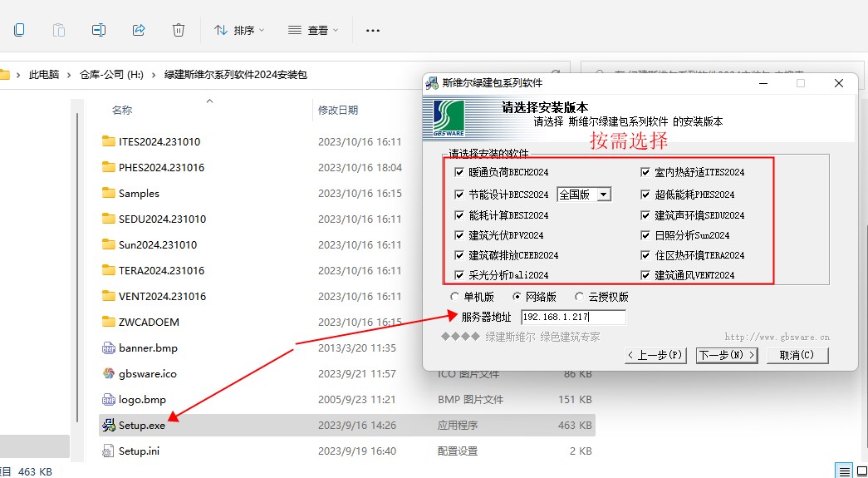
Task: Select the 云授权版 radio button
Action: click(x=579, y=297)
